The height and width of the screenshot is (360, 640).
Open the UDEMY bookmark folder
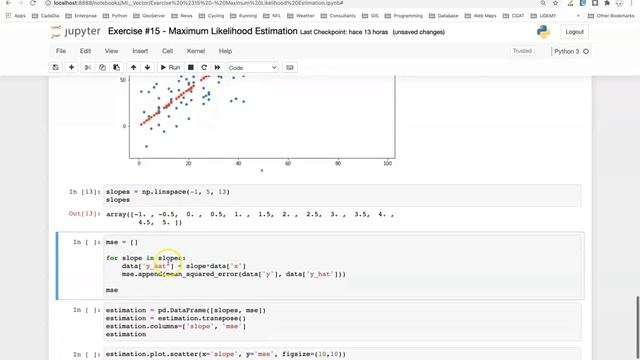pyautogui.click(x=544, y=16)
